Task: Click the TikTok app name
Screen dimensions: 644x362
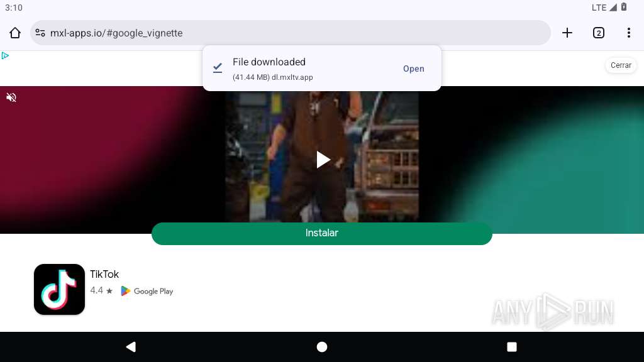Action: coord(104,274)
